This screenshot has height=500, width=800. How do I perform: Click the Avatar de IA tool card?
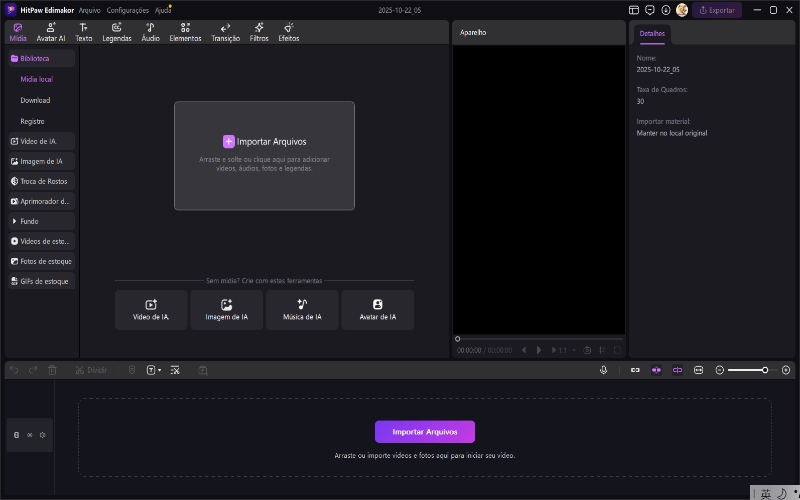378,310
